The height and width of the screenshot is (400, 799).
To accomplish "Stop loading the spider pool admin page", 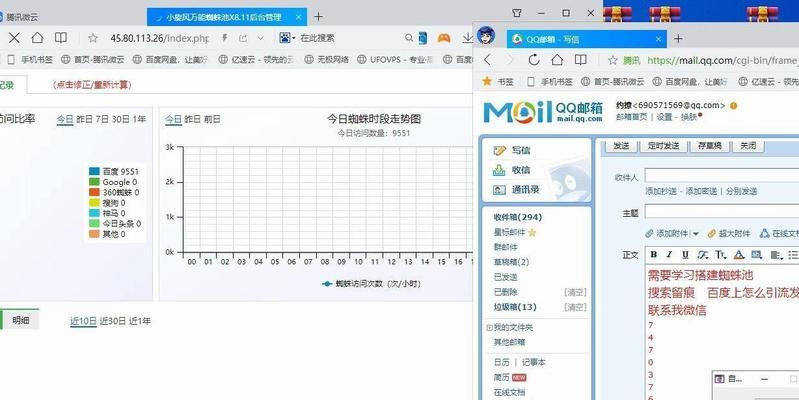I will tap(14, 38).
